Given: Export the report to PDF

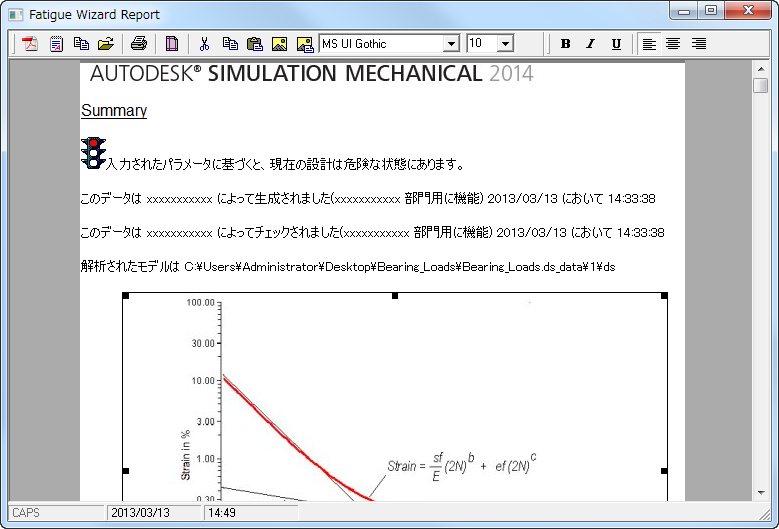Looking at the screenshot, I should pyautogui.click(x=30, y=44).
